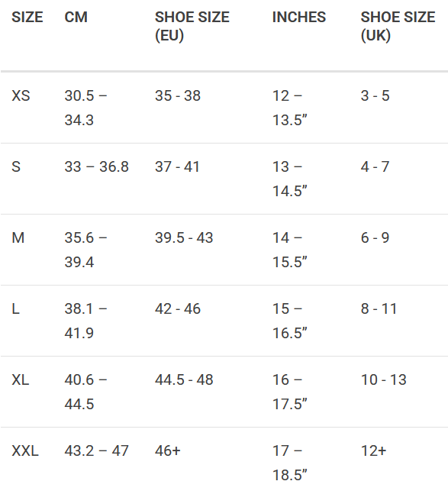Screen dimensions: 448x494
Task: Select the XS size row label
Action: tap(21, 95)
